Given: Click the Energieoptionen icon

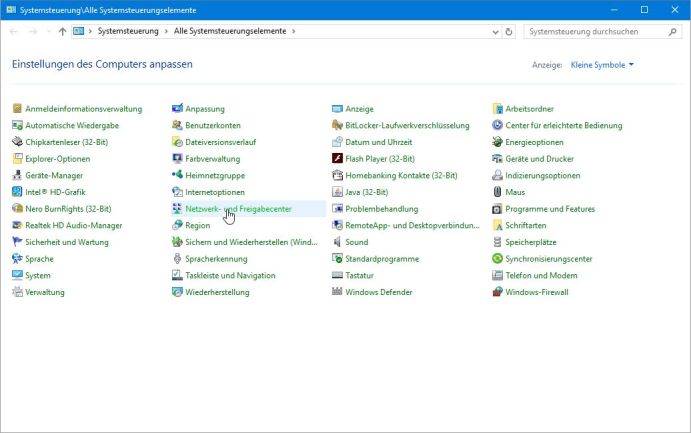Looking at the screenshot, I should tap(497, 142).
